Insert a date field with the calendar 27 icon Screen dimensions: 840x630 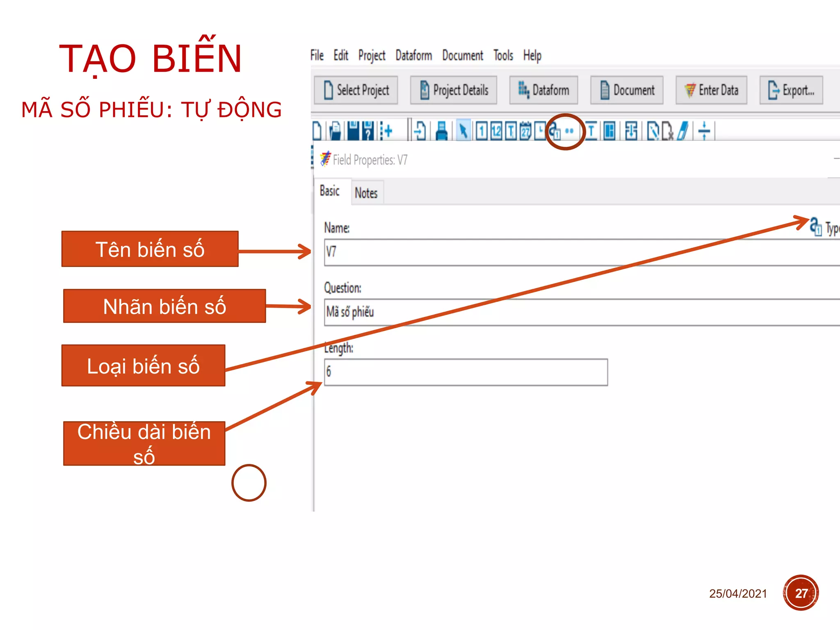525,131
